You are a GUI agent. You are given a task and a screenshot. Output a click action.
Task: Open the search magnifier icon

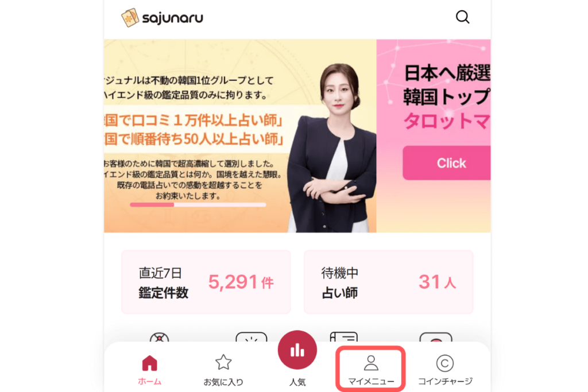pos(462,17)
